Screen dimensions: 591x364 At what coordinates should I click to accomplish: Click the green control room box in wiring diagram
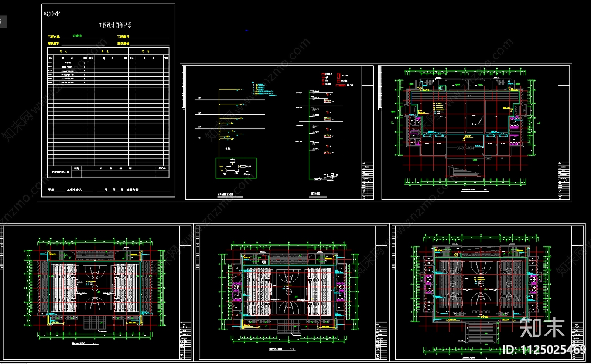[x=236, y=168]
